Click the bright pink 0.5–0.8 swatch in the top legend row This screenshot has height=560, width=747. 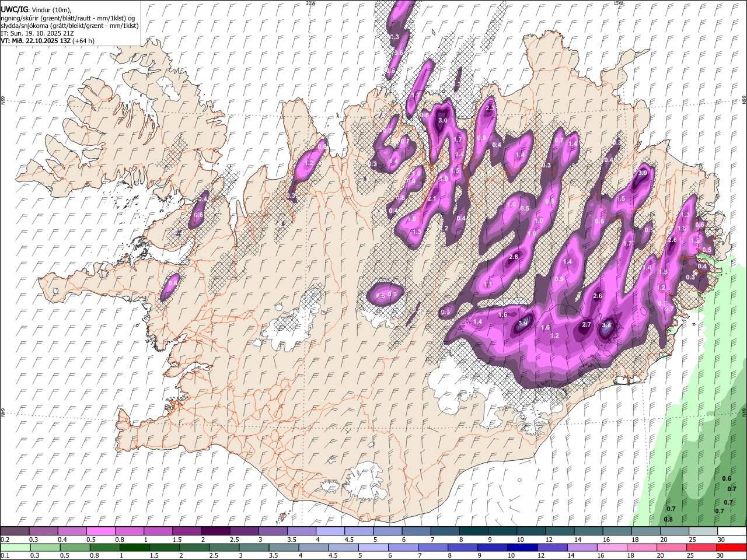point(101,531)
